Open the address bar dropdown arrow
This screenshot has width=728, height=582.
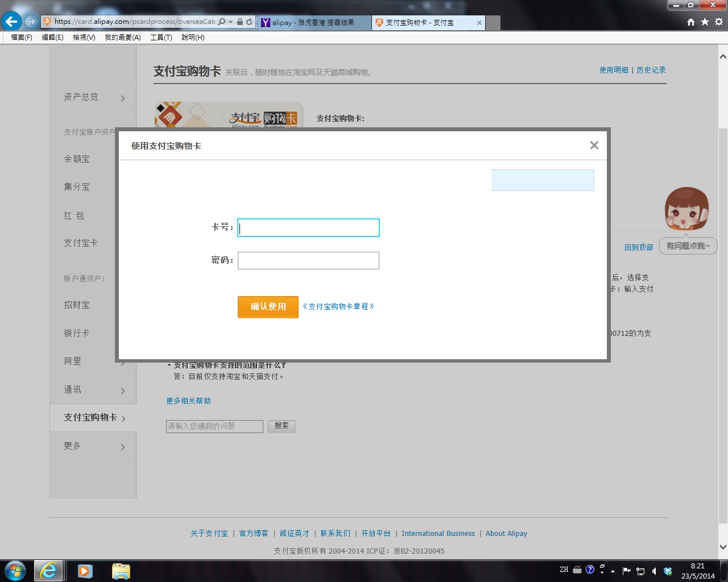point(230,22)
